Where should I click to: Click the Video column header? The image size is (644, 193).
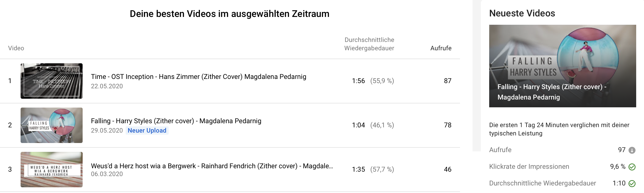(16, 48)
